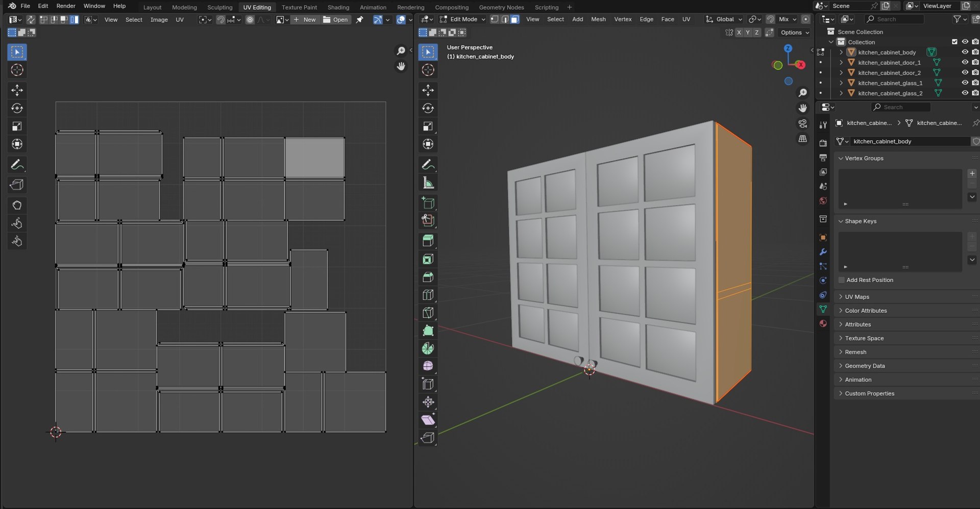Activate the Loop Cut tool

point(428,295)
